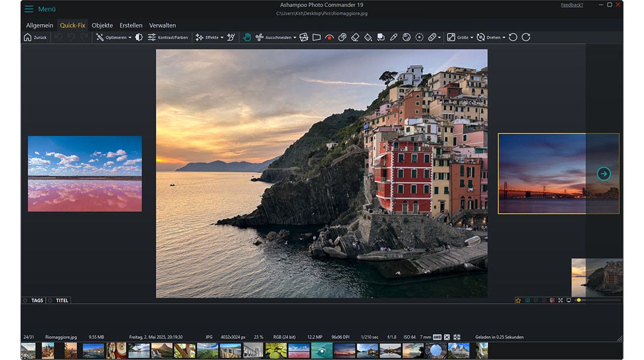Image resolution: width=644 pixels, height=360 pixels.
Task: Select the eye thumbnail in filmstrip
Action: click(321, 351)
